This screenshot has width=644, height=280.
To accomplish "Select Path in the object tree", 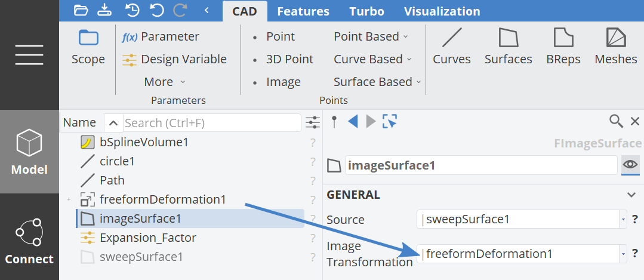I will point(112,181).
